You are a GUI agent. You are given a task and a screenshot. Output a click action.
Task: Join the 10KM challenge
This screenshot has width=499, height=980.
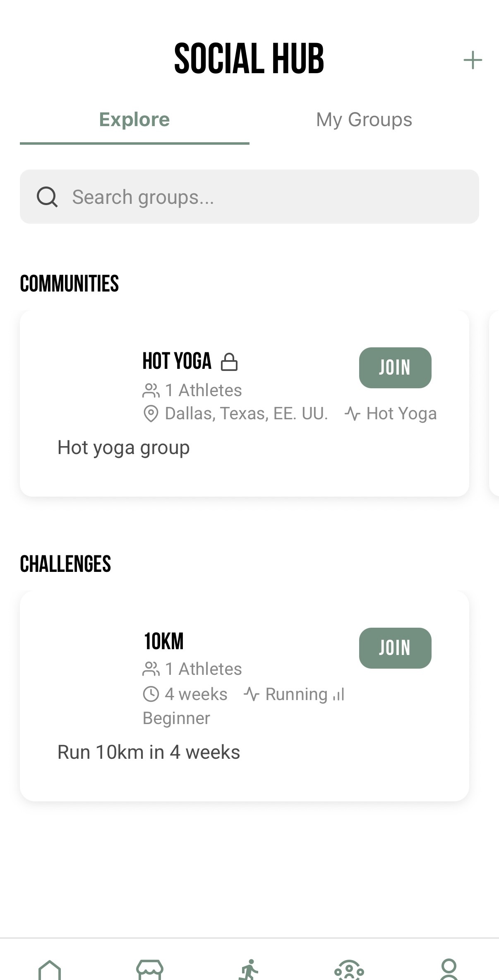(394, 648)
